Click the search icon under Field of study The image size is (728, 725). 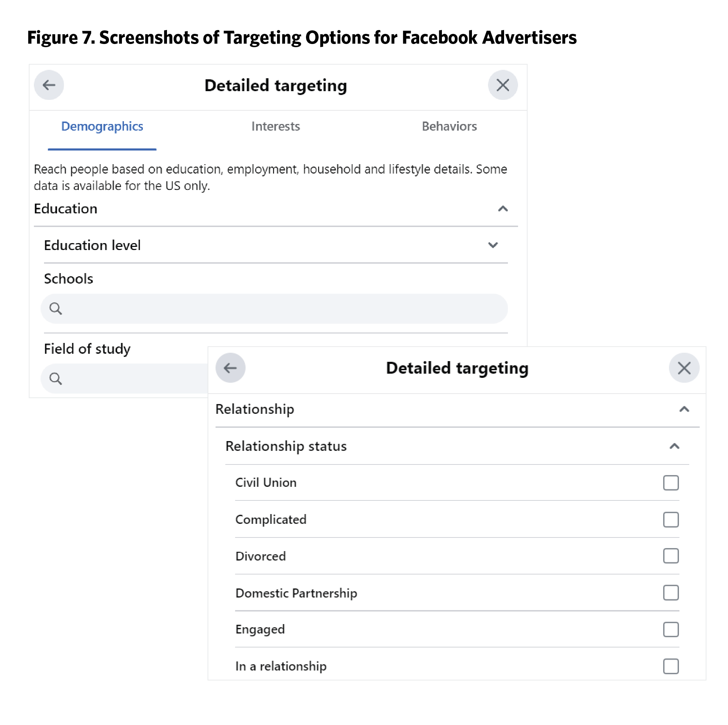click(56, 378)
